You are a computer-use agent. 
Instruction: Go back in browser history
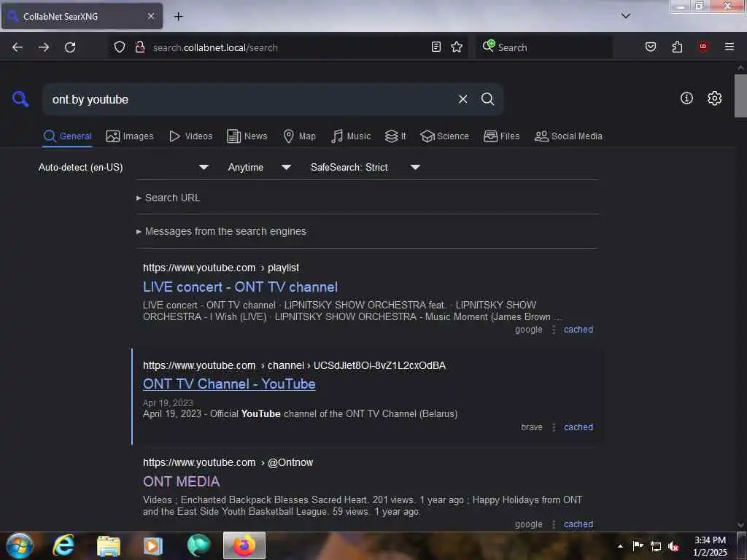(x=18, y=47)
